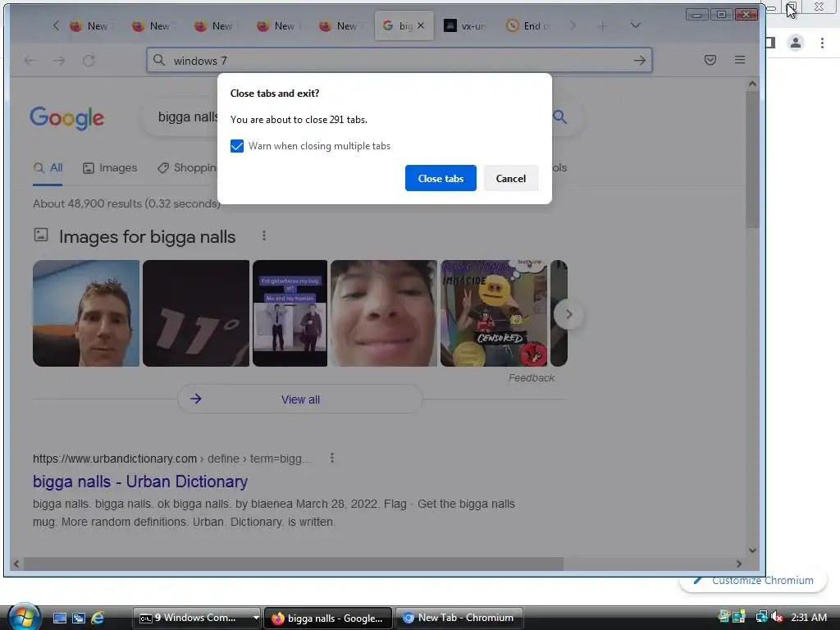The width and height of the screenshot is (840, 630).
Task: Open the Windows Start orb
Action: pos(23,617)
